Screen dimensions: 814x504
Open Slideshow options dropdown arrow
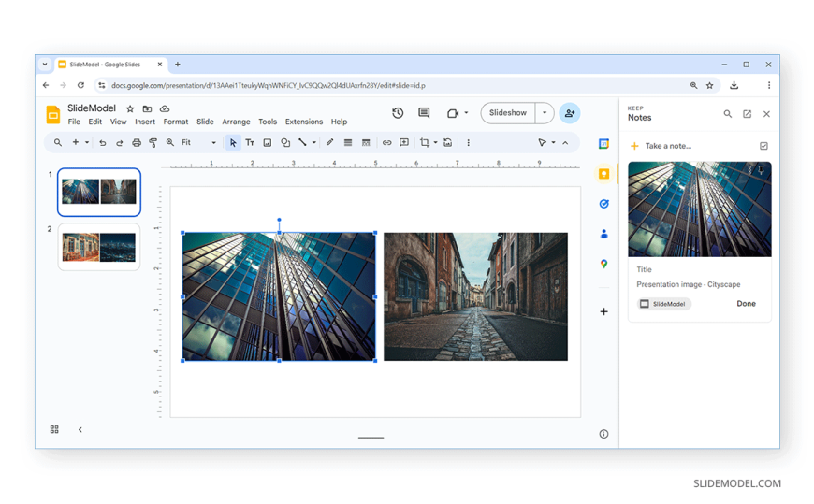tap(545, 112)
